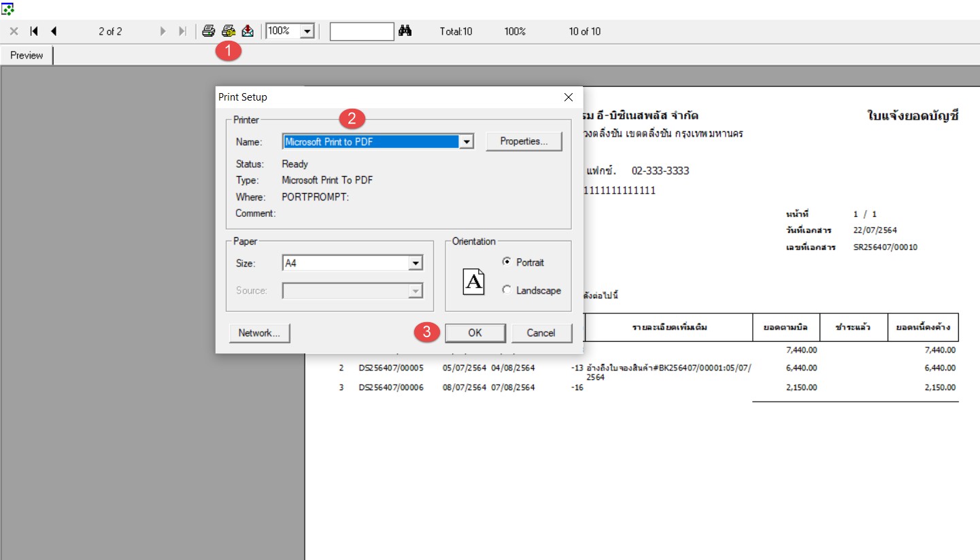Click the binoculars search icon
Screen dimensions: 980x560
405,31
